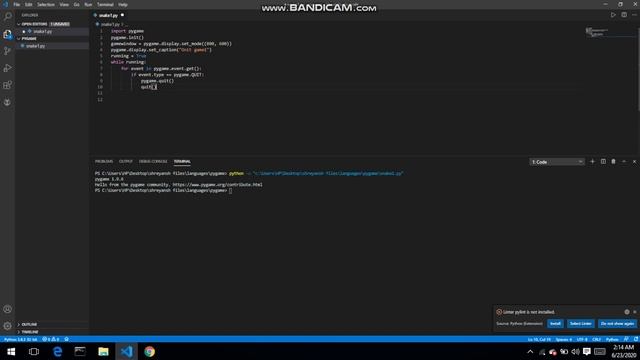Image resolution: width=640 pixels, height=360 pixels.
Task: Click the Do not show again button
Action: 617,324
